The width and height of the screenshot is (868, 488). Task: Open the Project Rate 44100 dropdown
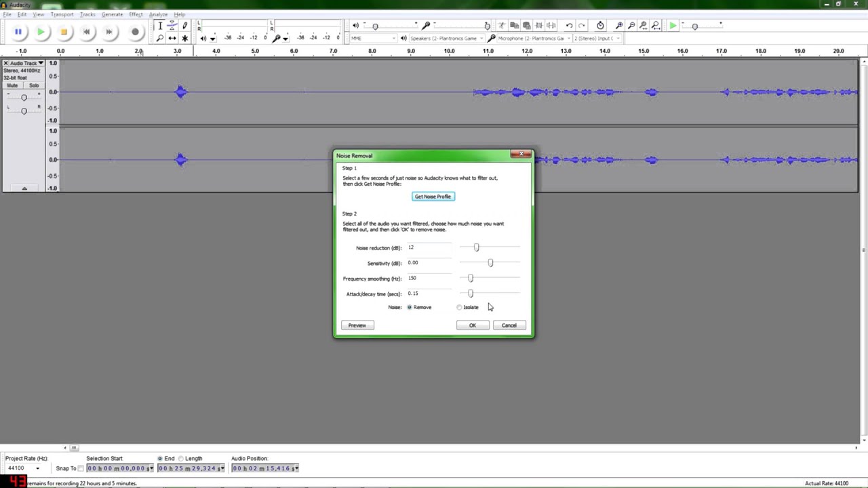[23, 468]
